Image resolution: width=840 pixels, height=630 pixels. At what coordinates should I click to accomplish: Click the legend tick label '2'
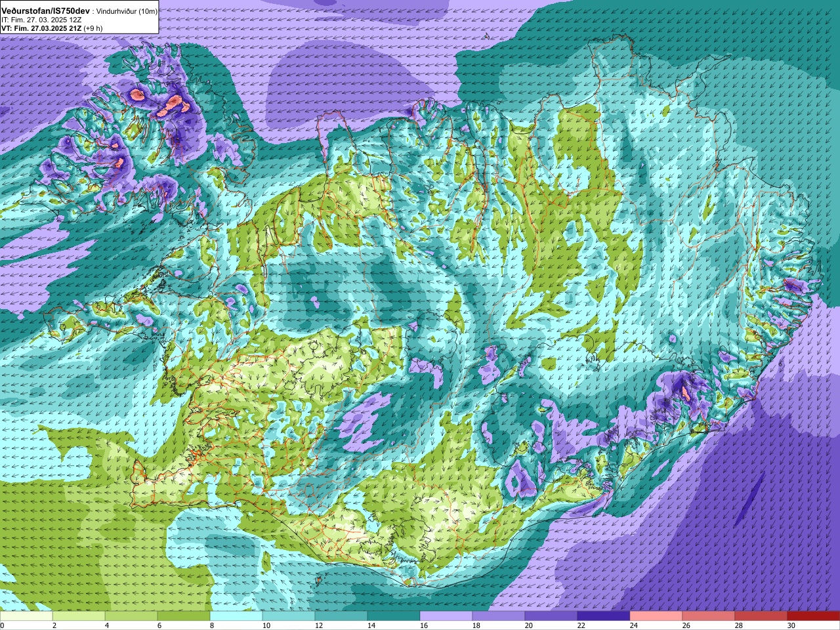pyautogui.click(x=54, y=626)
